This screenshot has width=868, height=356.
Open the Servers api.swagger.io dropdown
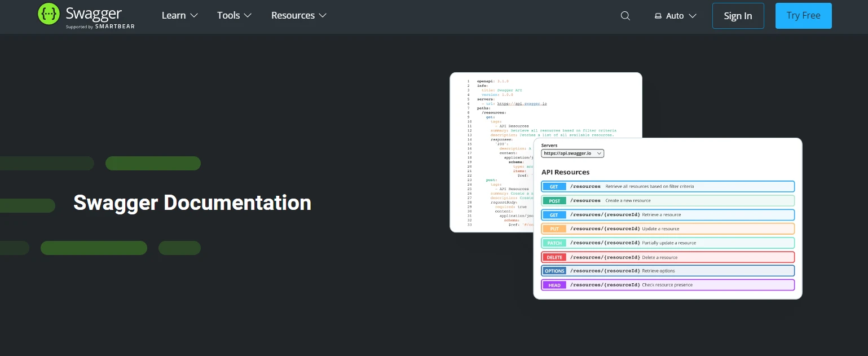coord(572,153)
